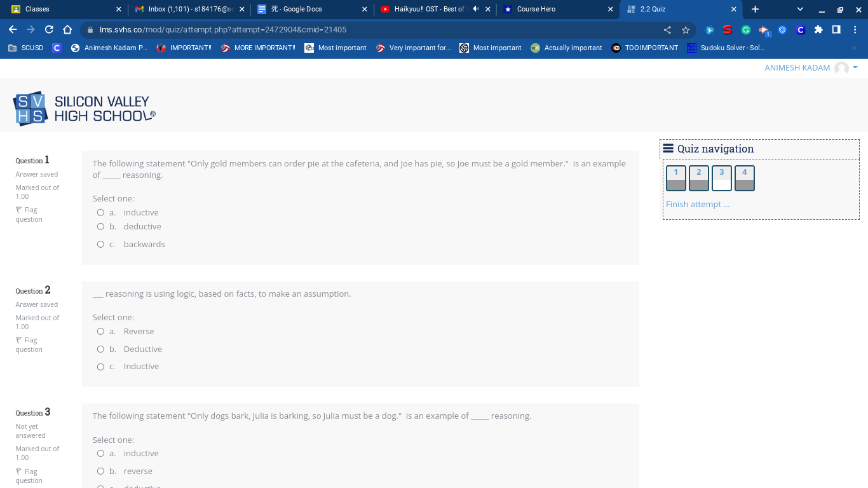View site information via the lock icon

(x=90, y=30)
